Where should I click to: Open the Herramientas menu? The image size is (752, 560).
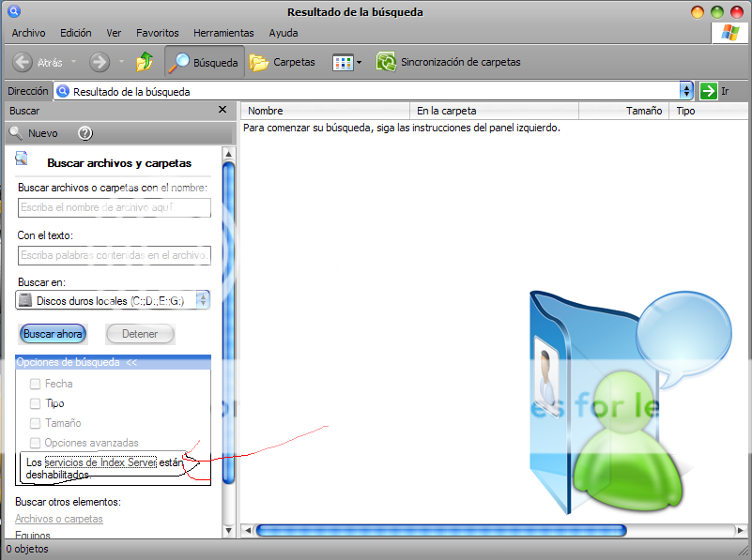click(223, 33)
